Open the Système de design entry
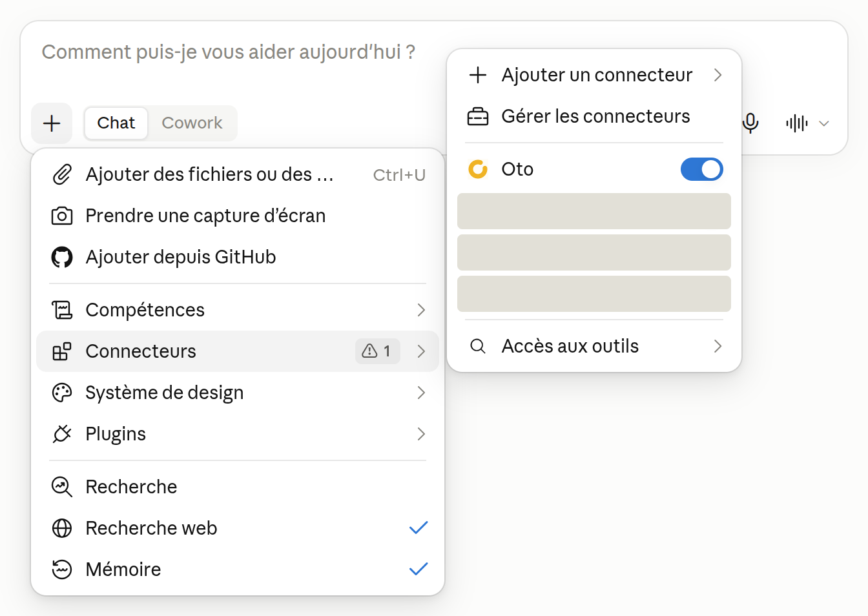Screen dimensions: 868x616 coord(238,393)
